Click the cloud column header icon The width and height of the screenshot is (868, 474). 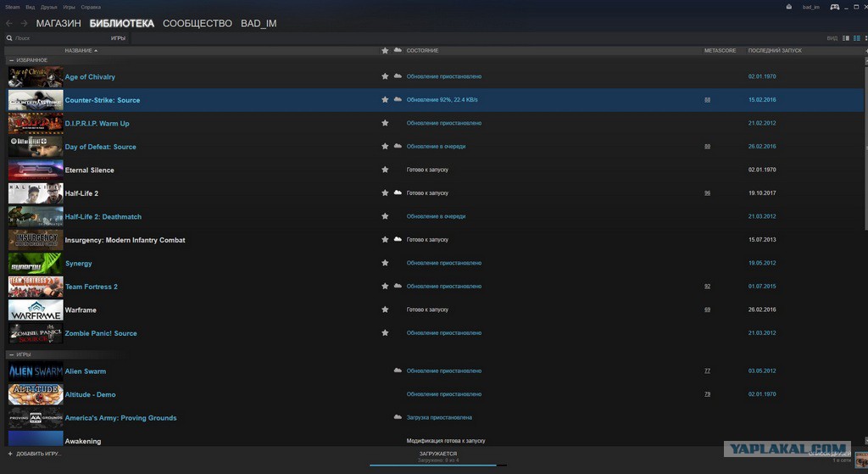[398, 50]
